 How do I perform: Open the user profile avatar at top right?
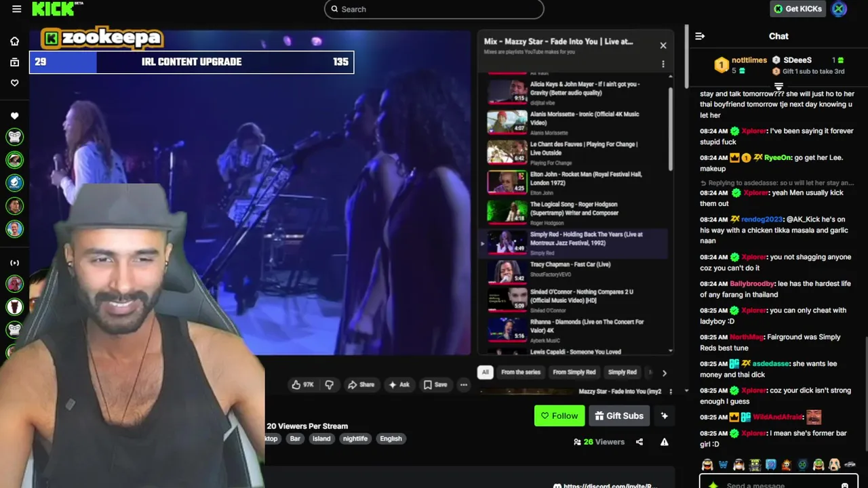click(x=840, y=9)
